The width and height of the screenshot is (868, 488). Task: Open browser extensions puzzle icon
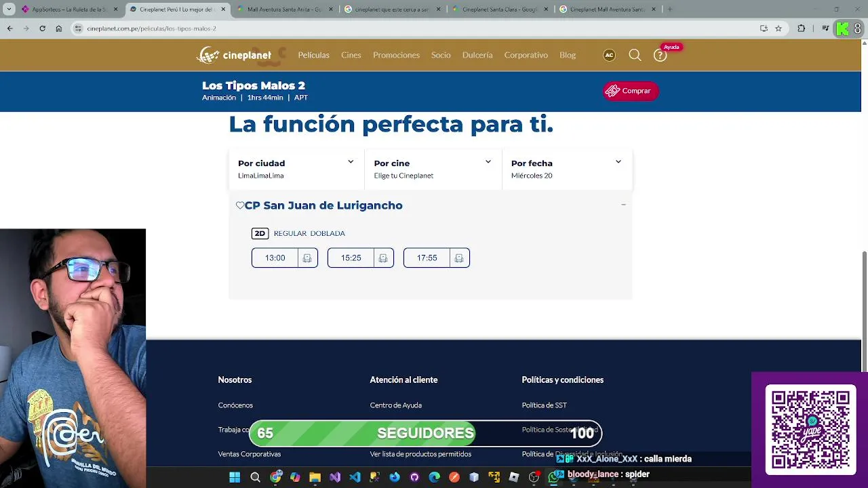click(x=802, y=28)
